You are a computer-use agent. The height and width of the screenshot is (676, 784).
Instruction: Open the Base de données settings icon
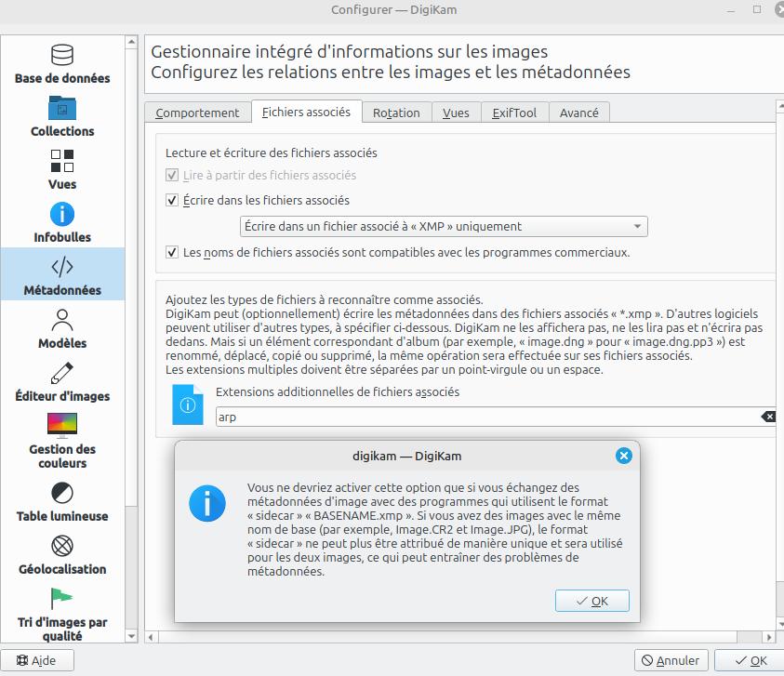pos(62,55)
